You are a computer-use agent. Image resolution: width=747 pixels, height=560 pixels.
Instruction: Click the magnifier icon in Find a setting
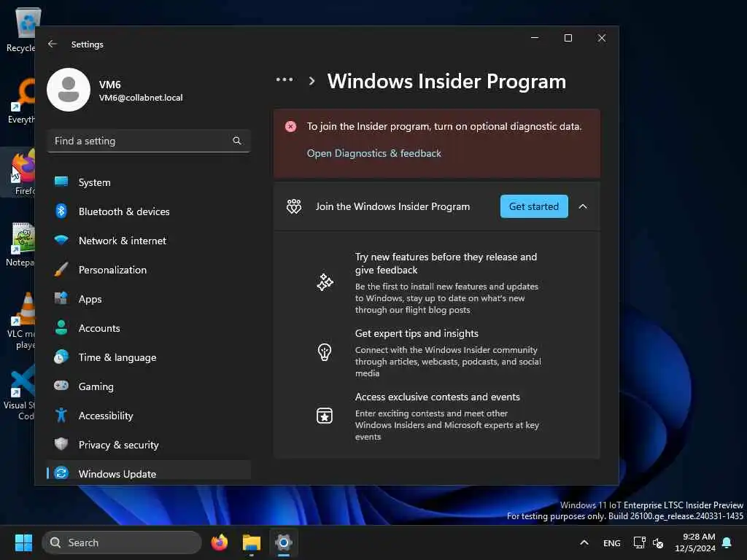click(x=237, y=141)
